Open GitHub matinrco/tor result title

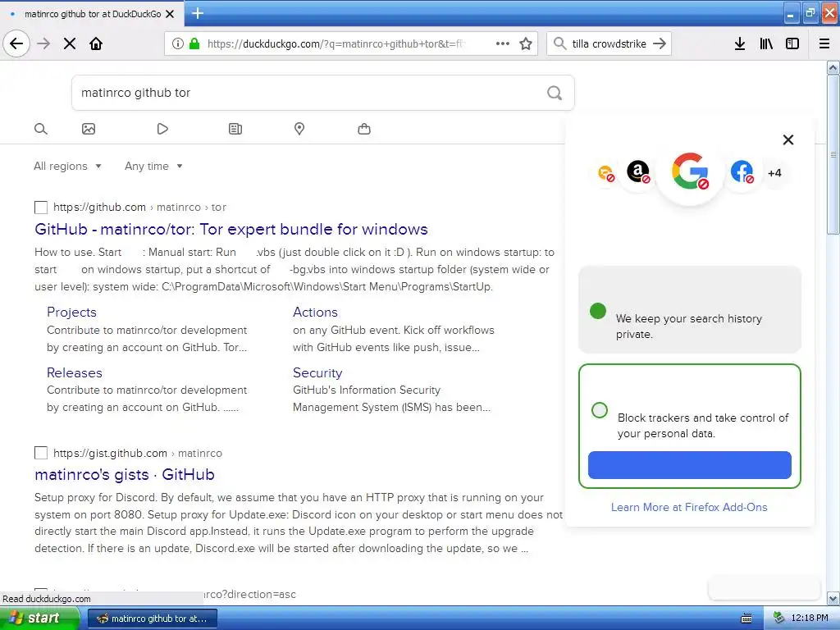231,230
